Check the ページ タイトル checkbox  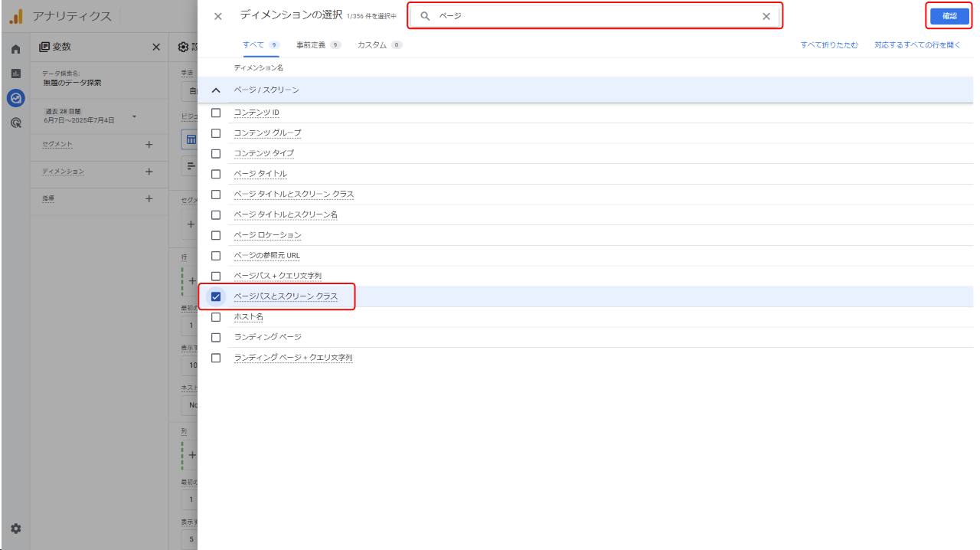click(x=216, y=174)
